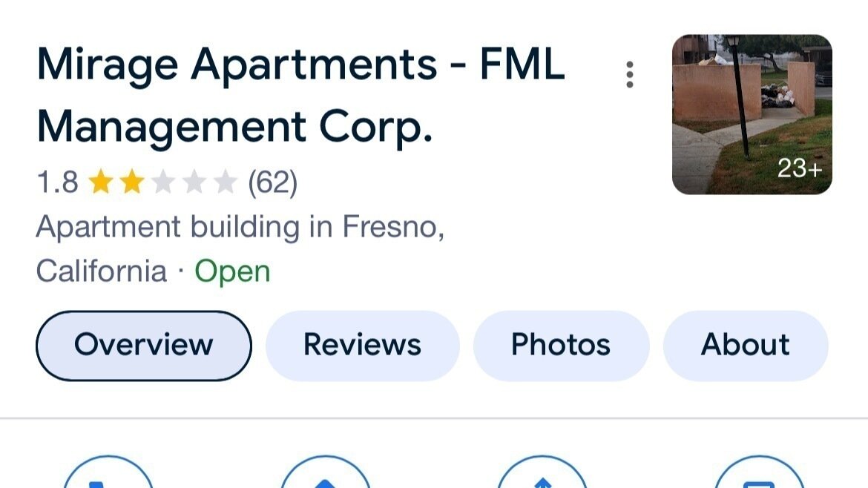Tap the Share arrow icon button
This screenshot has height=488, width=868.
tap(542, 475)
